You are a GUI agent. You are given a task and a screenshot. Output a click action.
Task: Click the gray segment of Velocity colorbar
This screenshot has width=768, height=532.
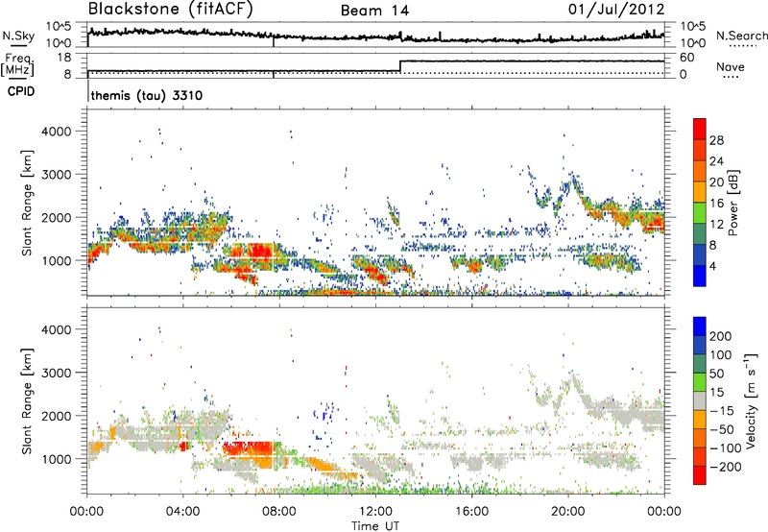point(700,400)
